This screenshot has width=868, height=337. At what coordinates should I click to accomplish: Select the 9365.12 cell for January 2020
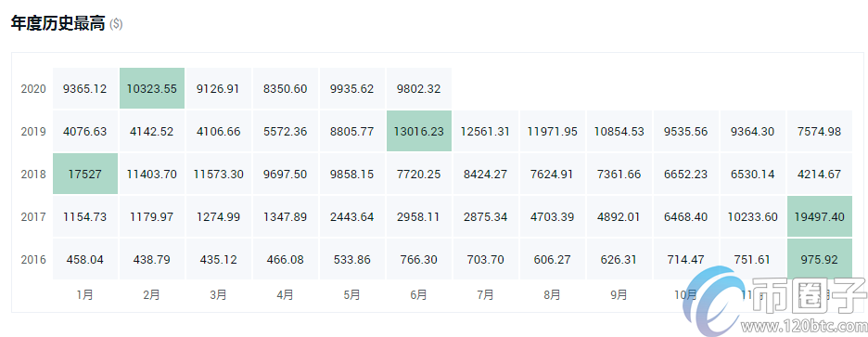point(85,89)
